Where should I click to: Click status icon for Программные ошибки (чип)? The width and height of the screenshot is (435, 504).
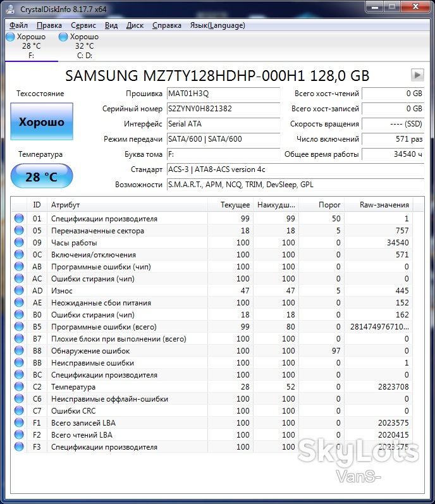point(19,266)
